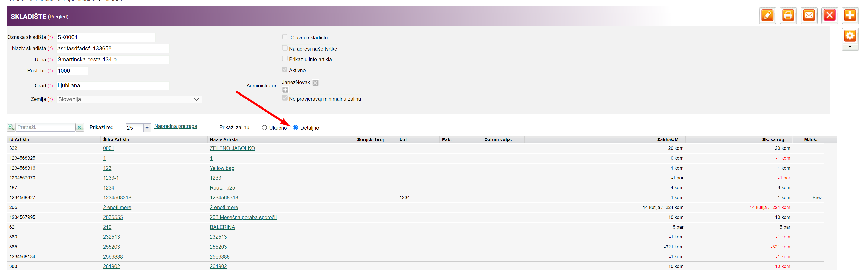Sort by M.lok. column header
The height and width of the screenshot is (270, 868).
pos(811,139)
